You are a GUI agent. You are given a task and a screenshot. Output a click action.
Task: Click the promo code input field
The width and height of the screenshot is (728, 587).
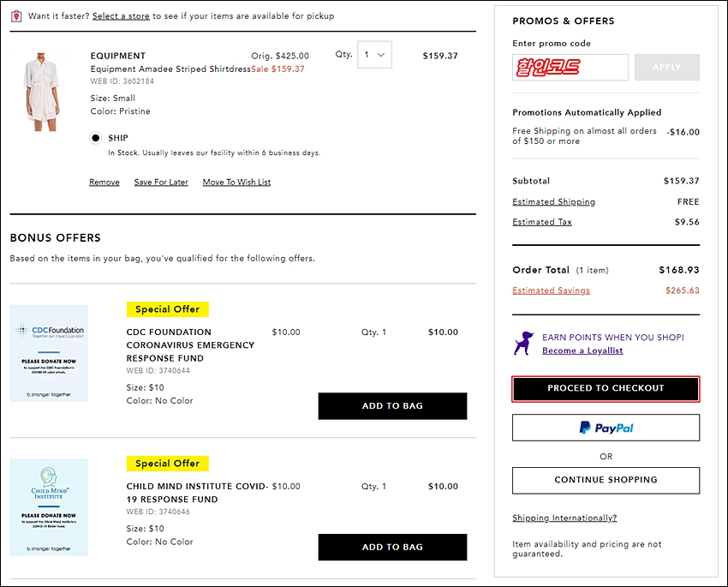point(570,68)
